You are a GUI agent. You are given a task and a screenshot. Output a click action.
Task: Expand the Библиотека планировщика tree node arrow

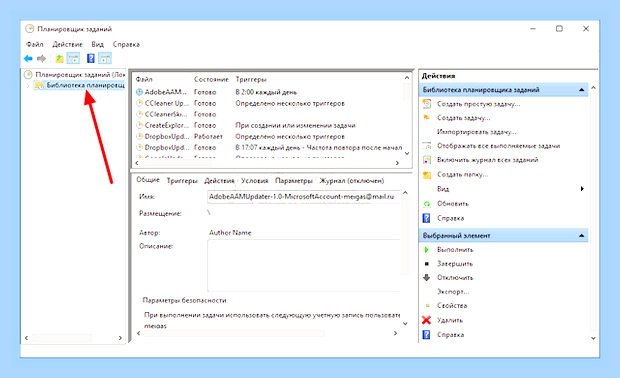pos(28,85)
